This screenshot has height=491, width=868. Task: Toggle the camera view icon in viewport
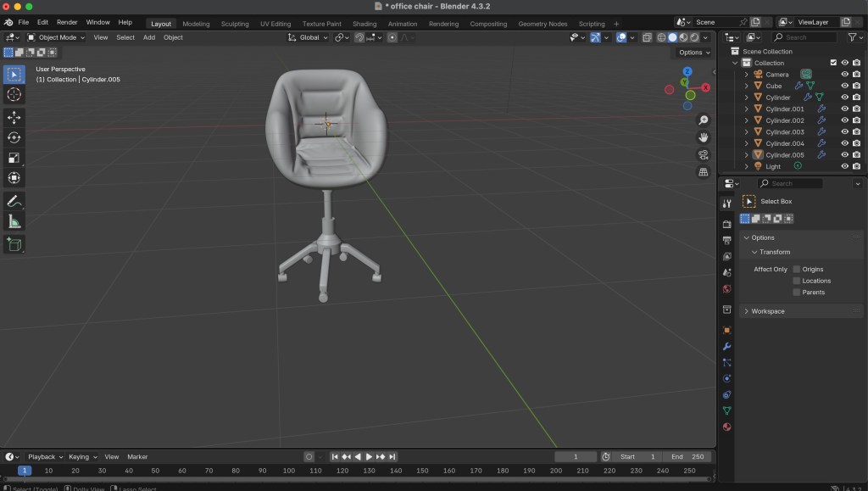pos(704,154)
